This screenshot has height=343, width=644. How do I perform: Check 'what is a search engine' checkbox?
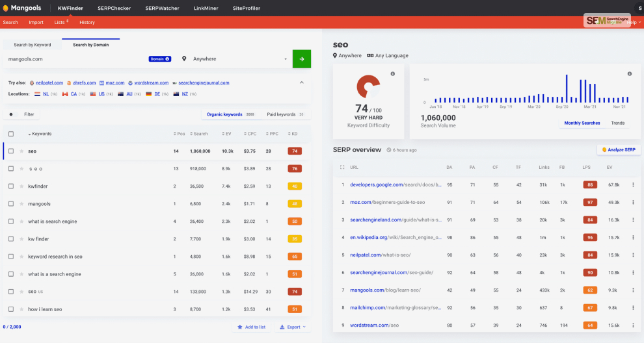click(x=11, y=274)
